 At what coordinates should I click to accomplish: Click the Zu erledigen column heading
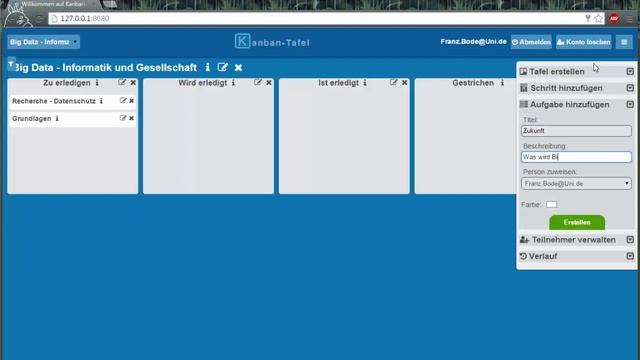pyautogui.click(x=67, y=83)
